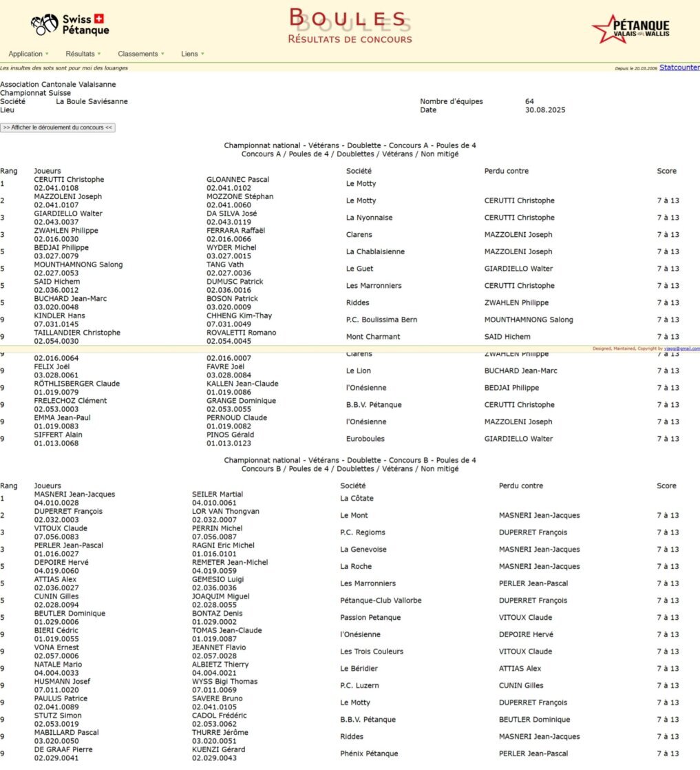Click Afficher le déroulement du concours button
The height and width of the screenshot is (770, 700).
pyautogui.click(x=58, y=127)
